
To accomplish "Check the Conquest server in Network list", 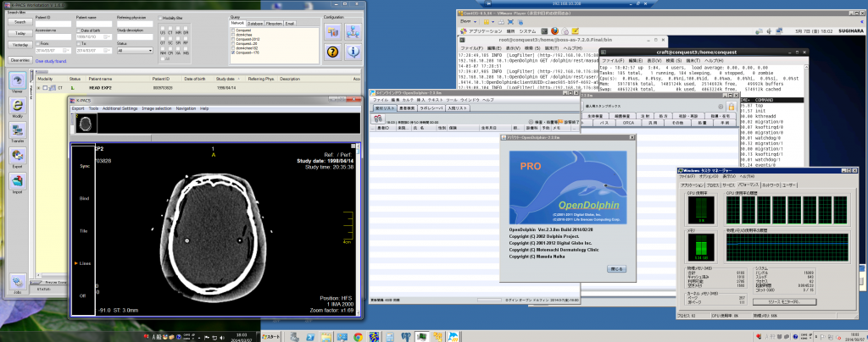I will (232, 30).
